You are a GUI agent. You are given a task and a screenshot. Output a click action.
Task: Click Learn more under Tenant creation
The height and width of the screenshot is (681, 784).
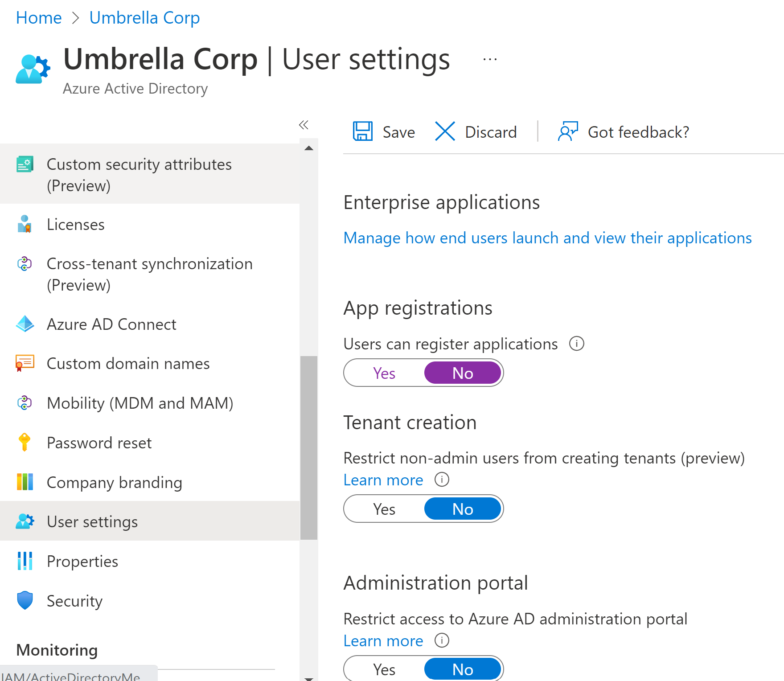383,480
